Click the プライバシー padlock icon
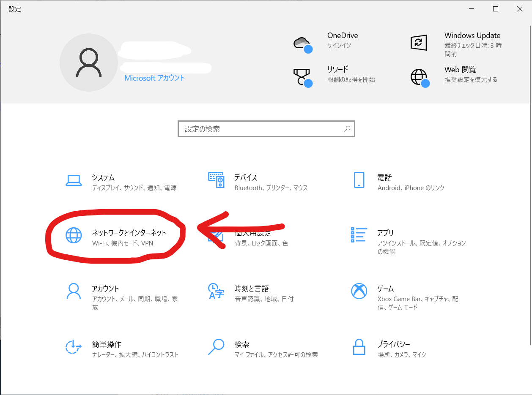 click(359, 347)
